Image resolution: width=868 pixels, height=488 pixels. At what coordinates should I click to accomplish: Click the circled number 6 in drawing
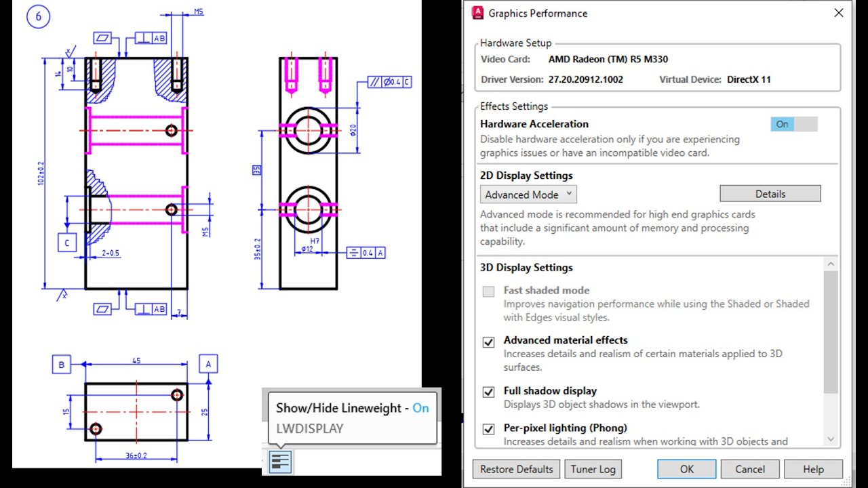pyautogui.click(x=38, y=17)
